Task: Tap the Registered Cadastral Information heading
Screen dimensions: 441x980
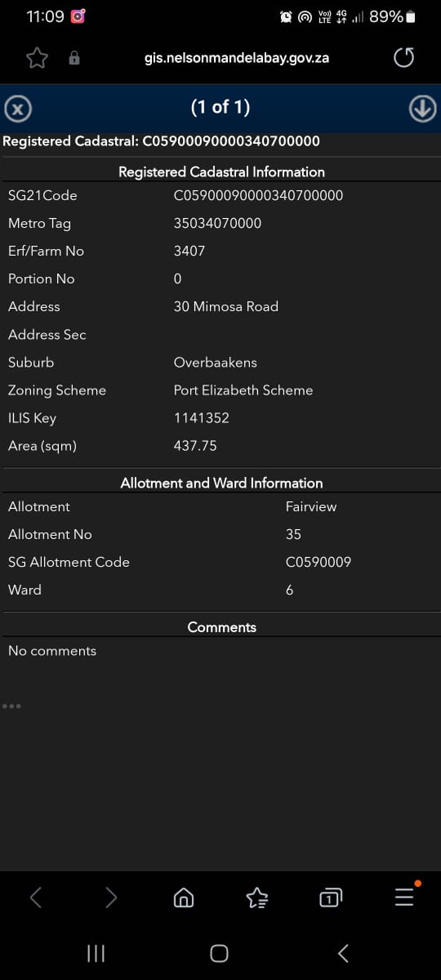Action: pos(221,171)
